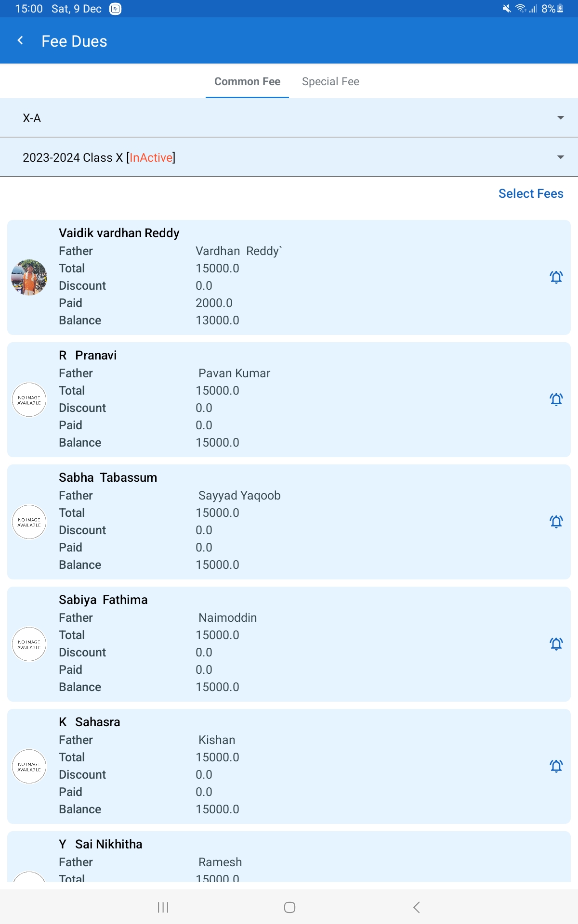Tap R Pranavi's no-image avatar
The image size is (578, 924).
[29, 399]
